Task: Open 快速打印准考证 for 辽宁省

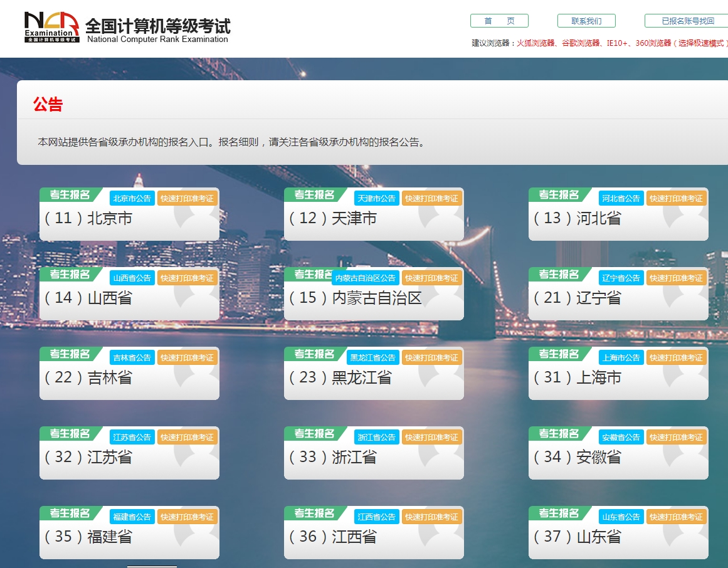Action: [677, 277]
